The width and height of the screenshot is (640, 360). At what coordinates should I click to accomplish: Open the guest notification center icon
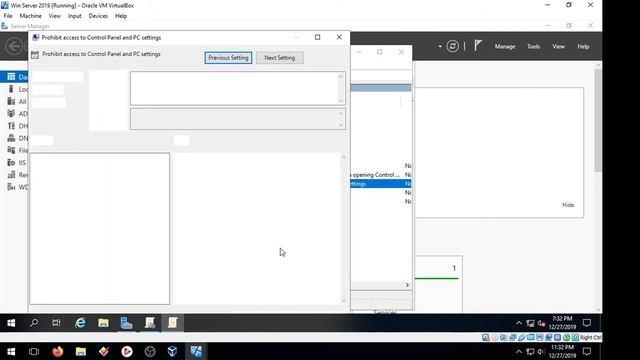[x=587, y=323]
